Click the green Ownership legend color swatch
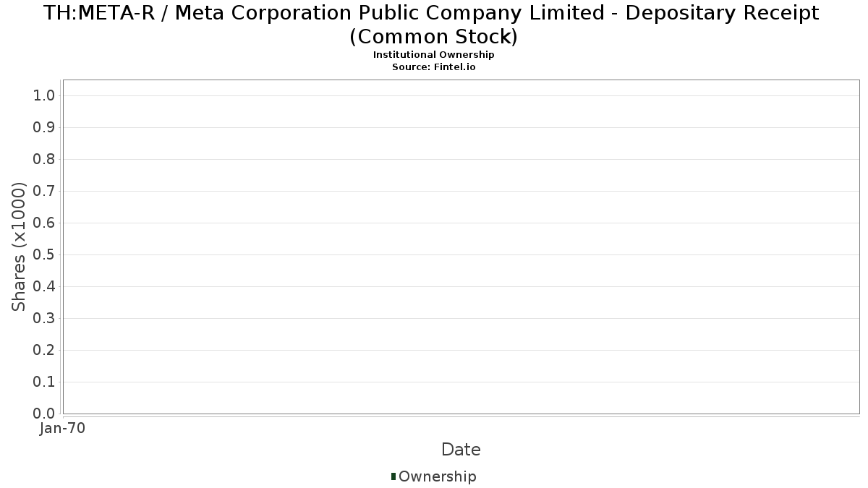 (x=393, y=476)
